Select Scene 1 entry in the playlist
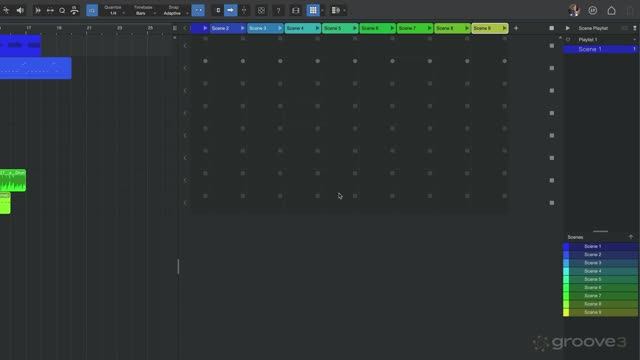 click(600, 49)
